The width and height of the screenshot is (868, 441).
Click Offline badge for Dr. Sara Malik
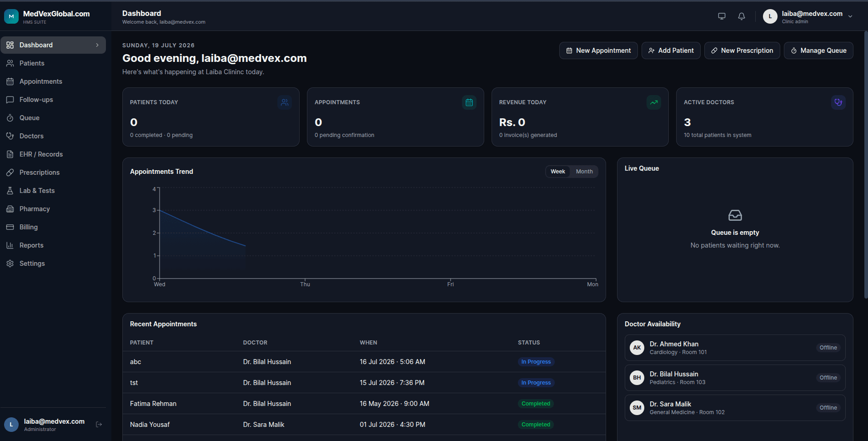point(828,408)
